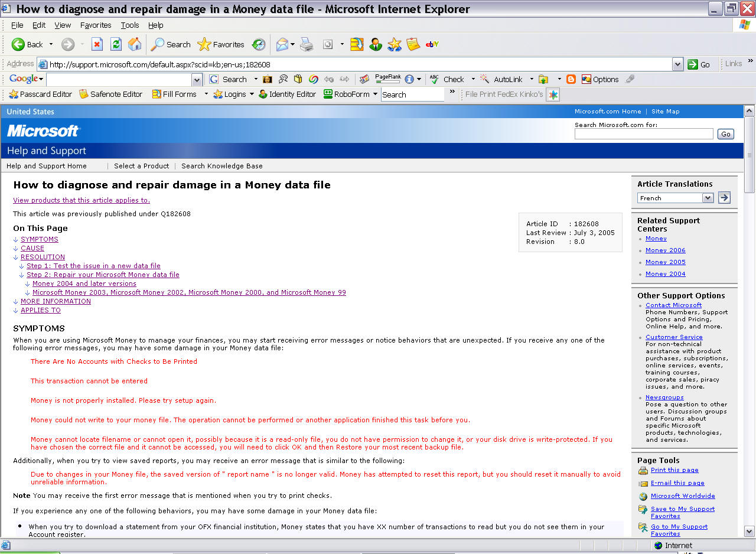The image size is (756, 554).
Task: Click the highlighter pen icon
Action: (x=630, y=79)
